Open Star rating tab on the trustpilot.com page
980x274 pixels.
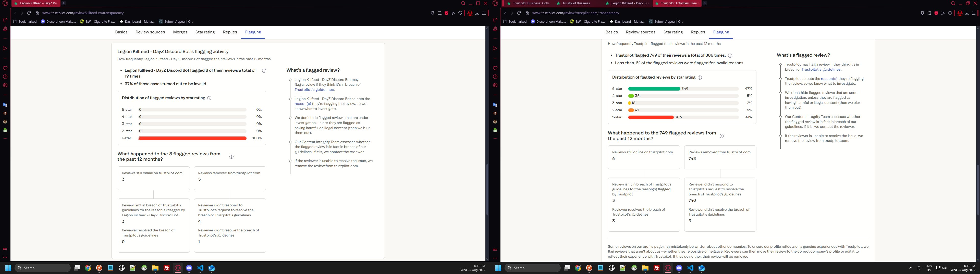pos(673,32)
